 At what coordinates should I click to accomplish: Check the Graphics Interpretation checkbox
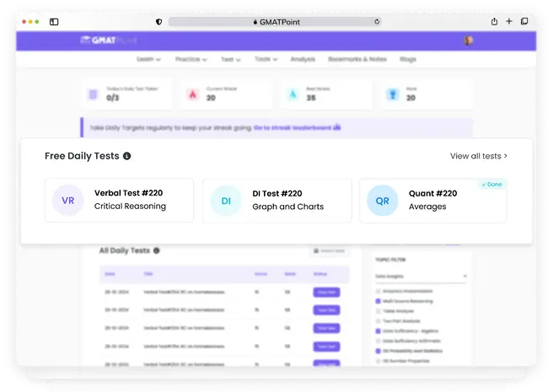point(378,291)
